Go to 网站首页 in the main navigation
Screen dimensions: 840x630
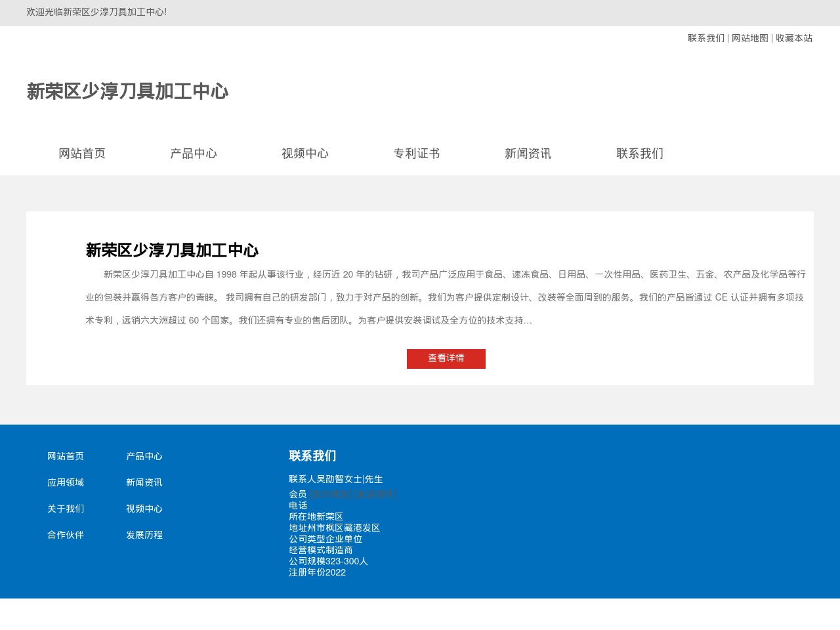(x=82, y=154)
